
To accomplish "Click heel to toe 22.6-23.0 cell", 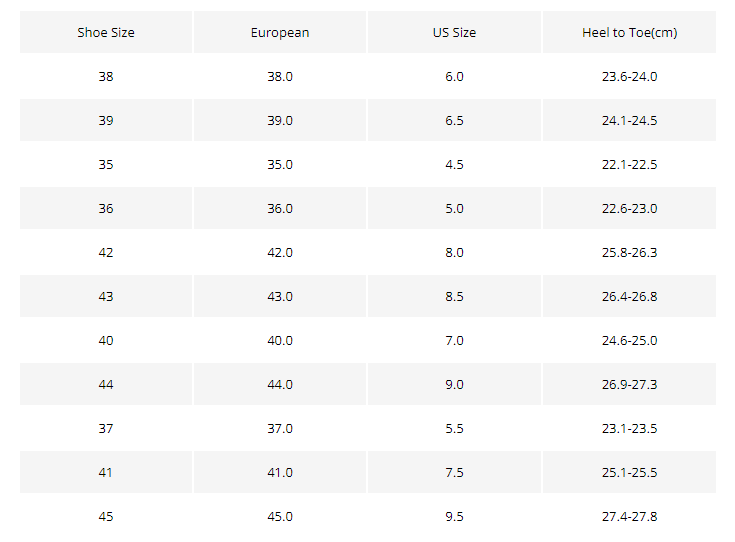I will pos(630,209).
